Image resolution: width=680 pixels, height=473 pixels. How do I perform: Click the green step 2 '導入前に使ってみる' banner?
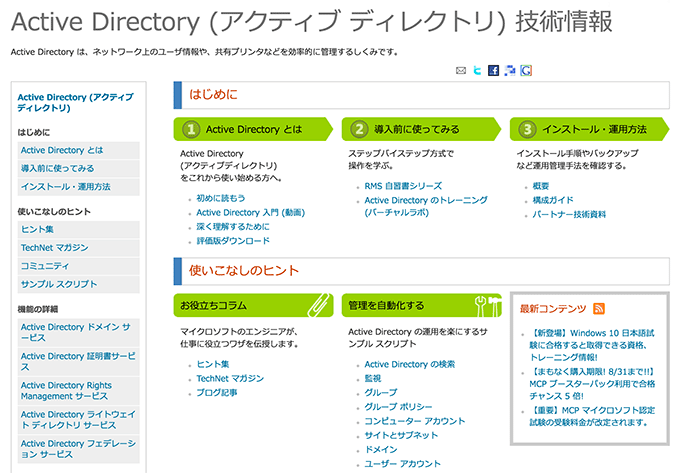(x=421, y=129)
